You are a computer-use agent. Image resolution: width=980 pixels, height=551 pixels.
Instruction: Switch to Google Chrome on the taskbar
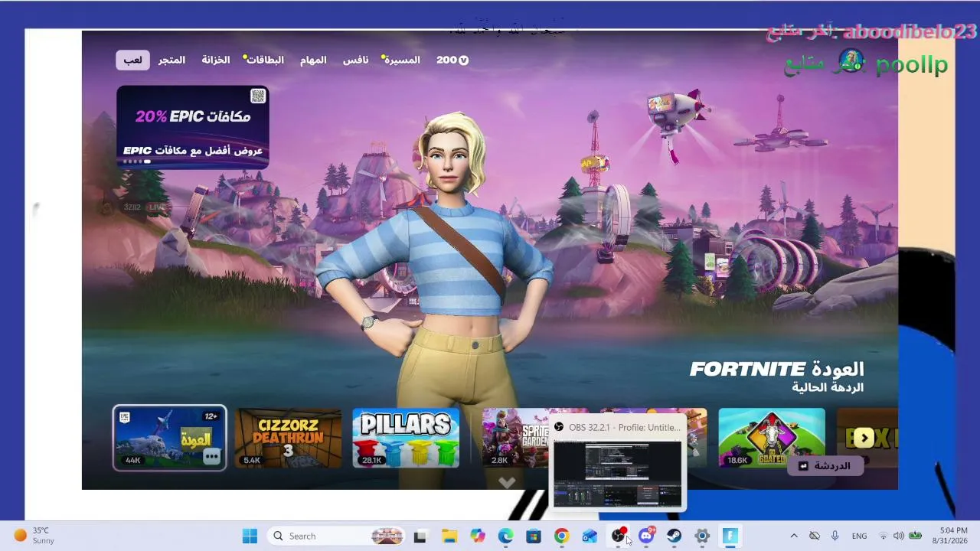tap(562, 536)
